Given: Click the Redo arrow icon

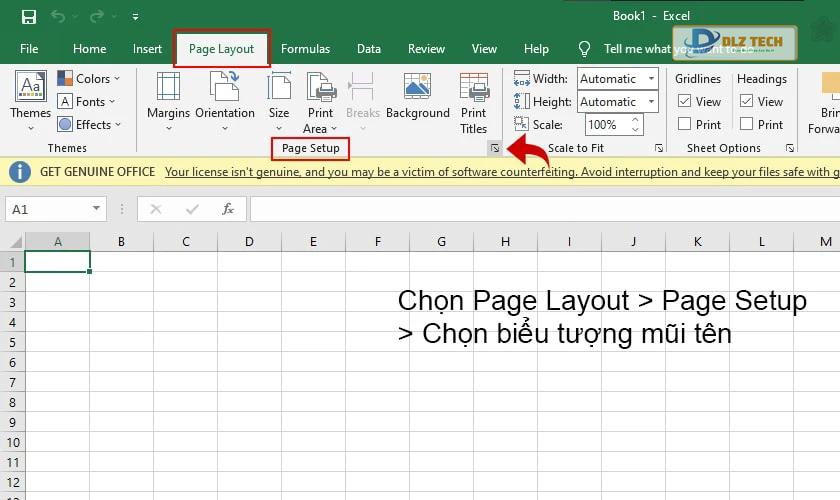Looking at the screenshot, I should click(97, 17).
